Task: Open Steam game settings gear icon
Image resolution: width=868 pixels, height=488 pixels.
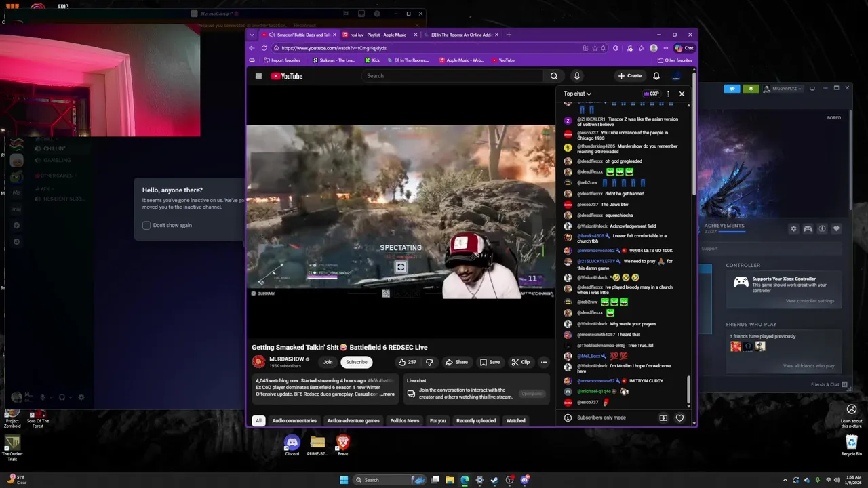Action: coord(793,229)
